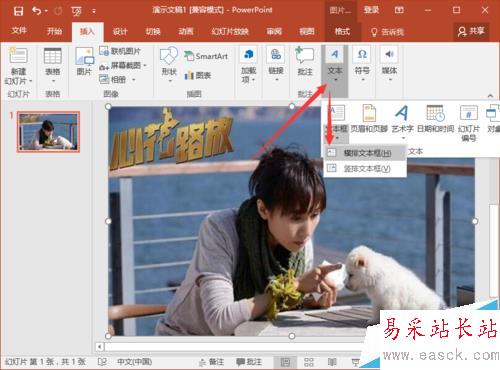Go to the 动画 tab
The width and height of the screenshot is (500, 370).
tap(186, 32)
